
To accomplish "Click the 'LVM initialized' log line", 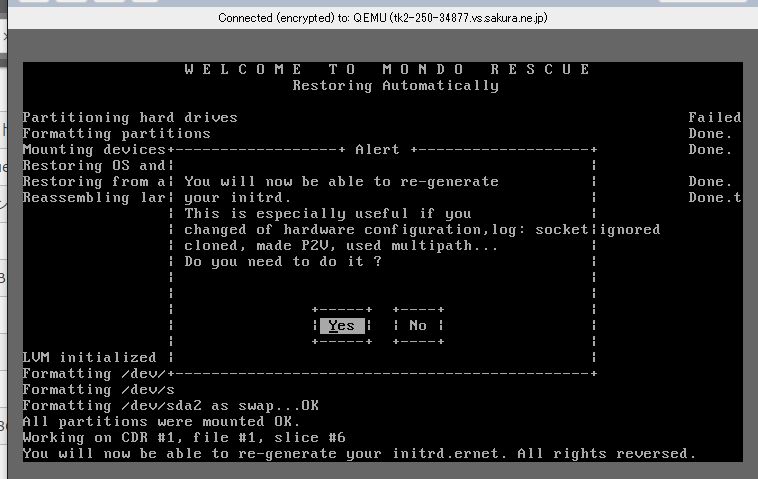I will click(x=90, y=357).
